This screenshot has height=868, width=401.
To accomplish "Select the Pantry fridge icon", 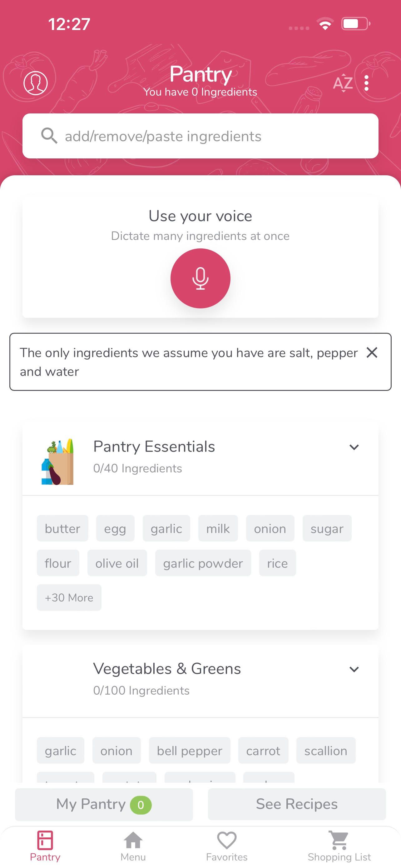I will click(x=45, y=840).
